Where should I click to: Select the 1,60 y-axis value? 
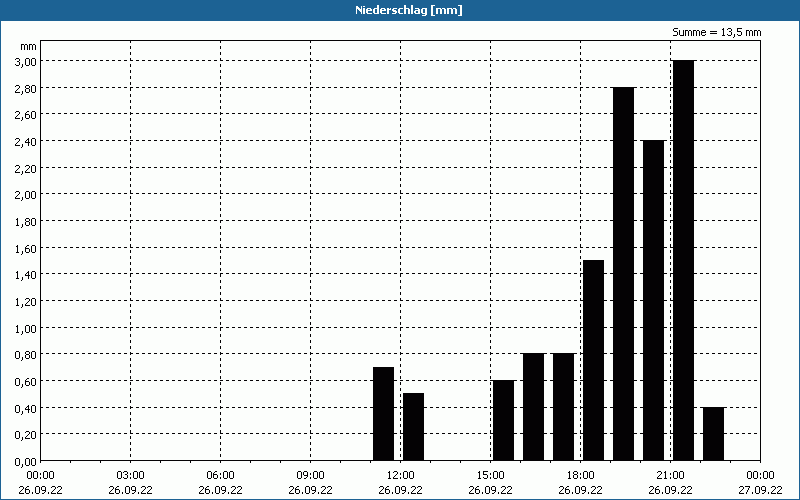(26, 248)
